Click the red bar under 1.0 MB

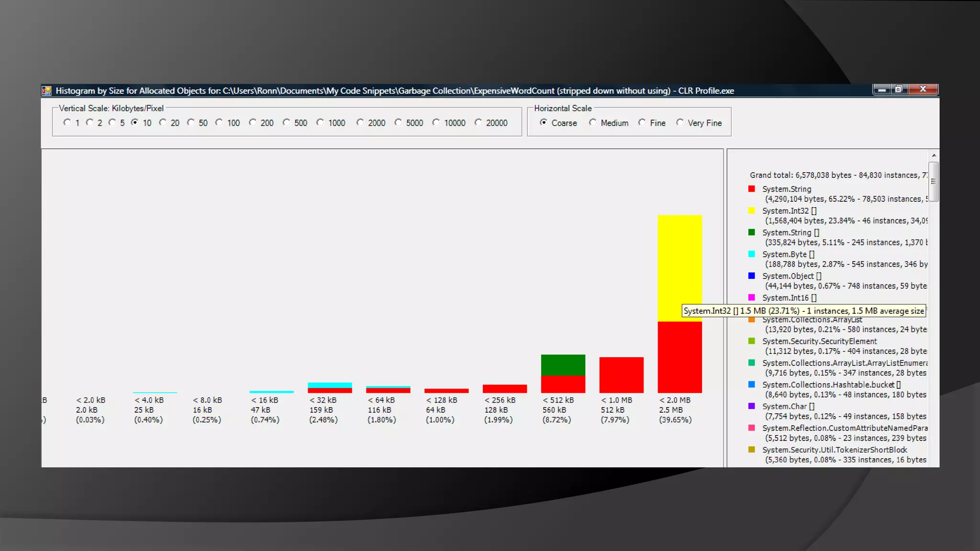621,375
